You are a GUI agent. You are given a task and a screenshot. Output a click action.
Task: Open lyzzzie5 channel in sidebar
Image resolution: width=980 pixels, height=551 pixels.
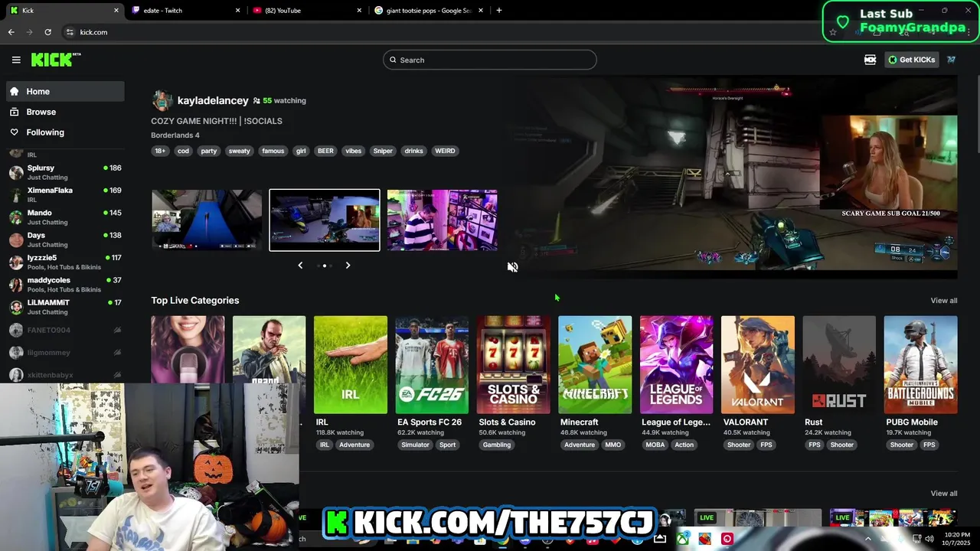[65, 262]
